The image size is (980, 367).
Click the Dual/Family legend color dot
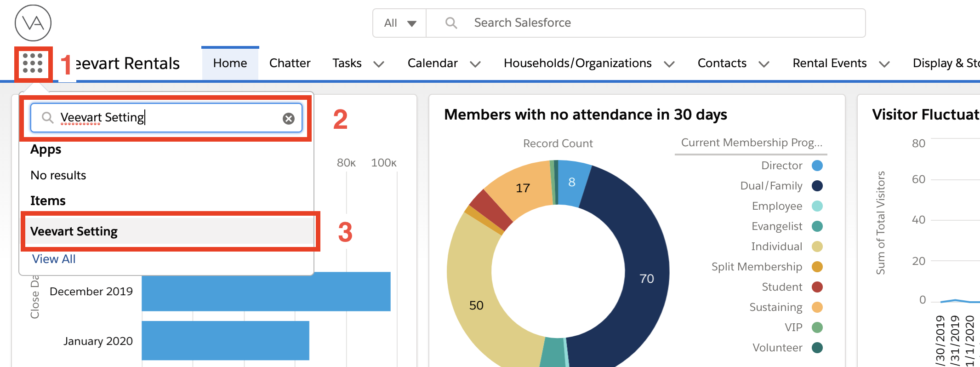[x=817, y=186]
